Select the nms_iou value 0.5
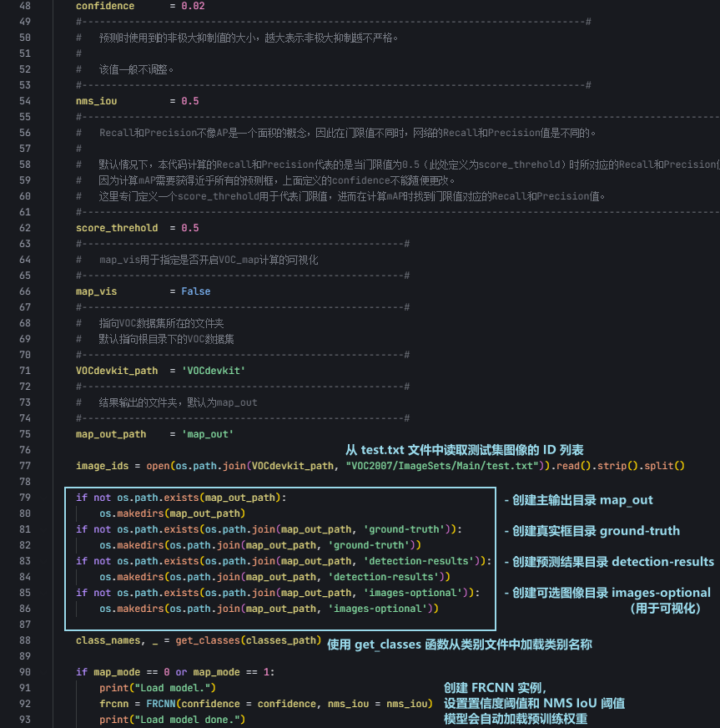This screenshot has width=720, height=728. pyautogui.click(x=192, y=100)
